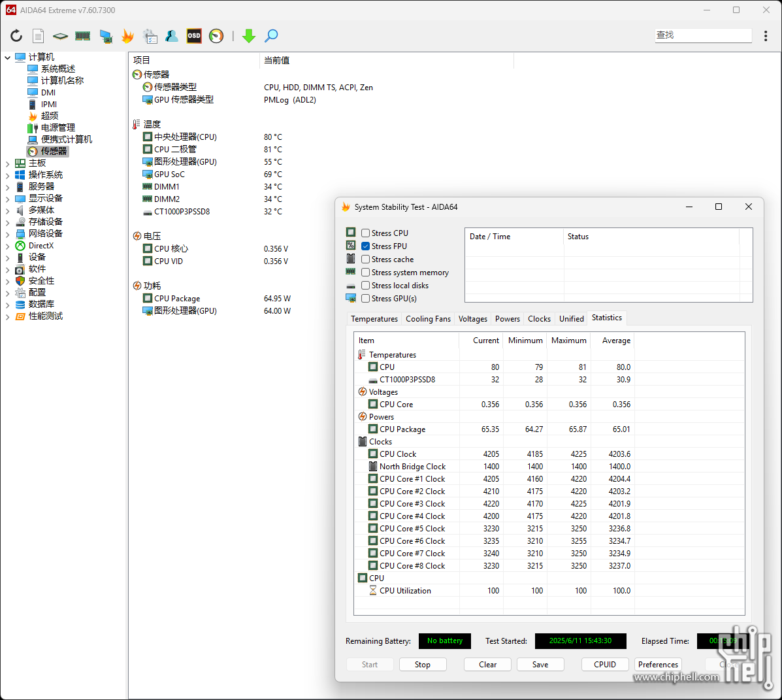Viewport: 782px width, 700px height.
Task: Open the DMI tree entry
Action: [x=48, y=92]
